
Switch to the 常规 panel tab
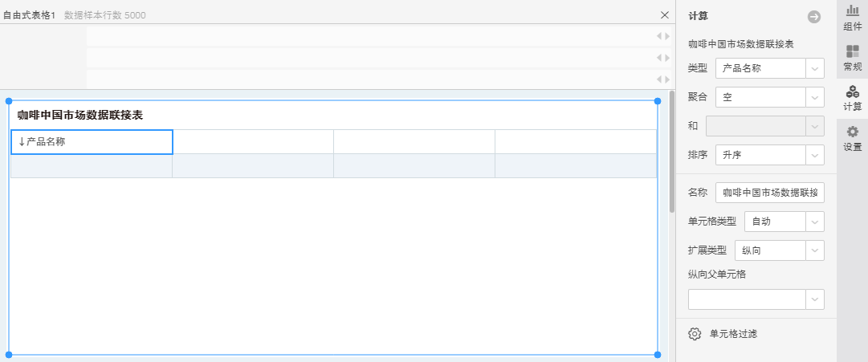(853, 57)
